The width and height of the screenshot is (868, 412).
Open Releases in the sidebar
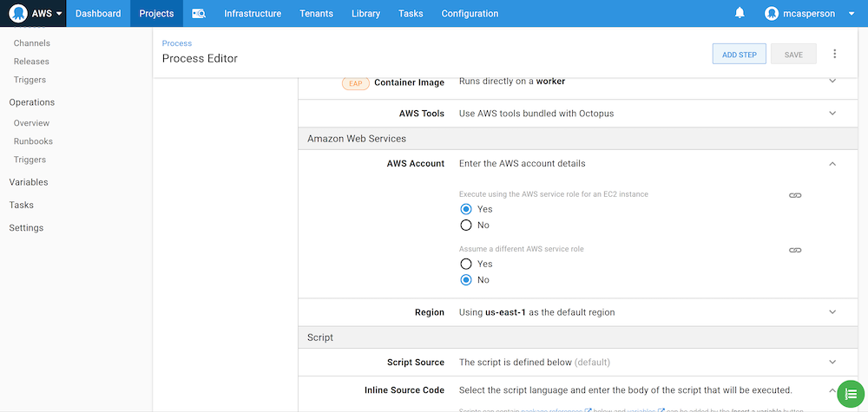[31, 62]
